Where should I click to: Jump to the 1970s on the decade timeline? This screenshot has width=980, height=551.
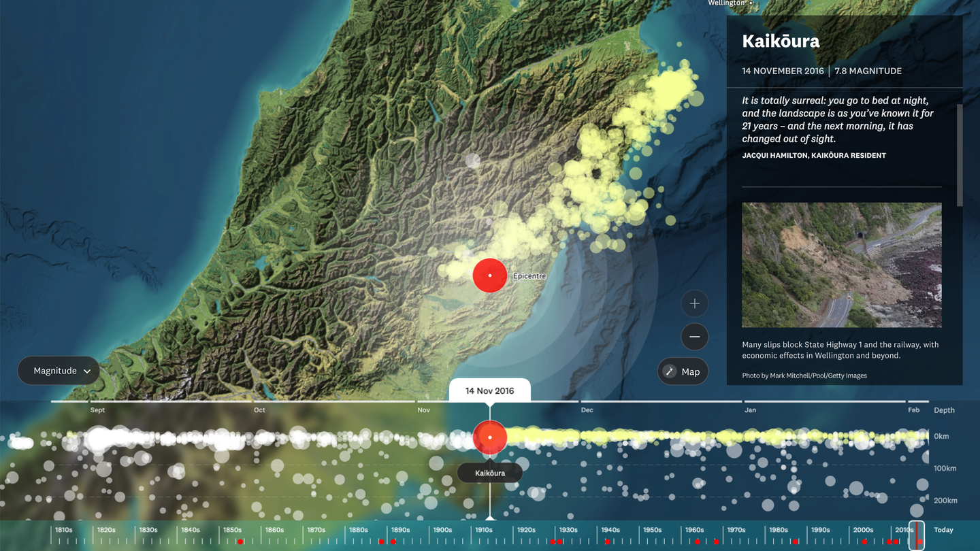pos(736,530)
